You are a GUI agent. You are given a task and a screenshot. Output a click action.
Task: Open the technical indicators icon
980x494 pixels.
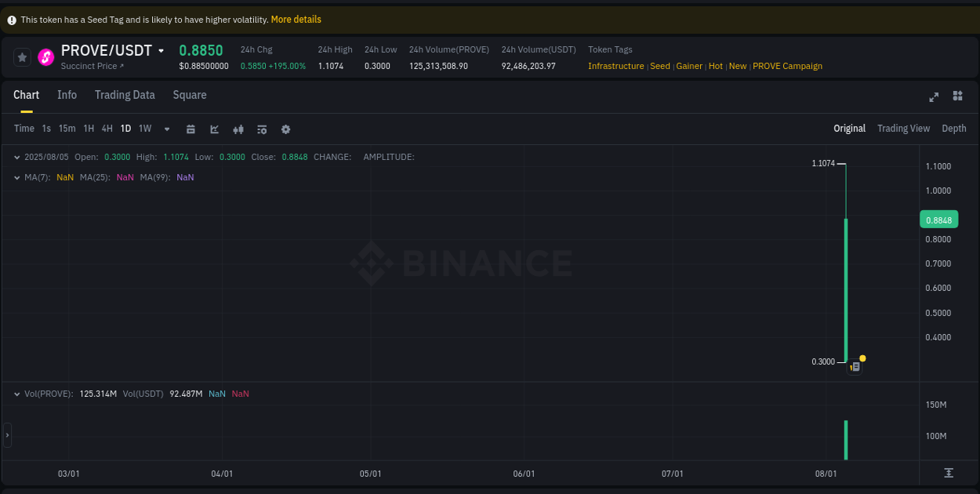(238, 128)
